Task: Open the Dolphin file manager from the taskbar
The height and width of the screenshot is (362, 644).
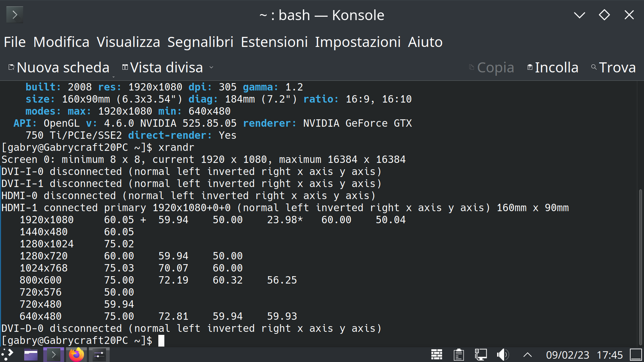Action: tap(31, 355)
